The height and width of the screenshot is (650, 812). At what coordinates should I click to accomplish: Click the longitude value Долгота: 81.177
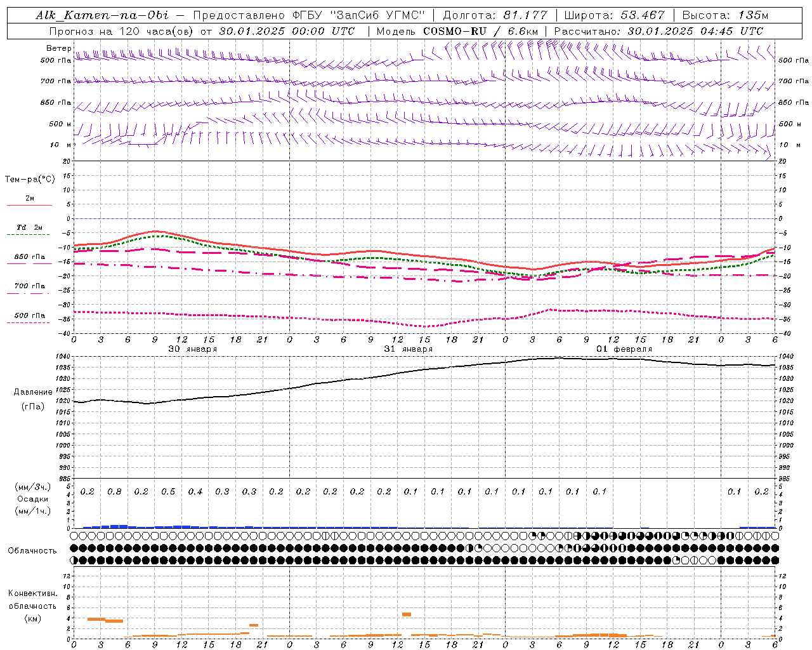495,15
